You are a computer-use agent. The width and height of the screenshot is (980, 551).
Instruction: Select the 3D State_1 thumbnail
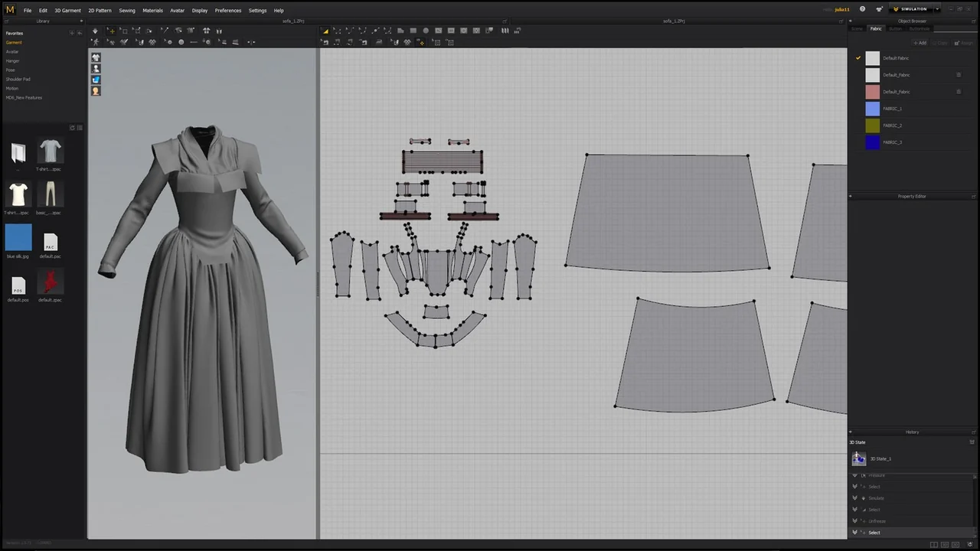(x=859, y=458)
